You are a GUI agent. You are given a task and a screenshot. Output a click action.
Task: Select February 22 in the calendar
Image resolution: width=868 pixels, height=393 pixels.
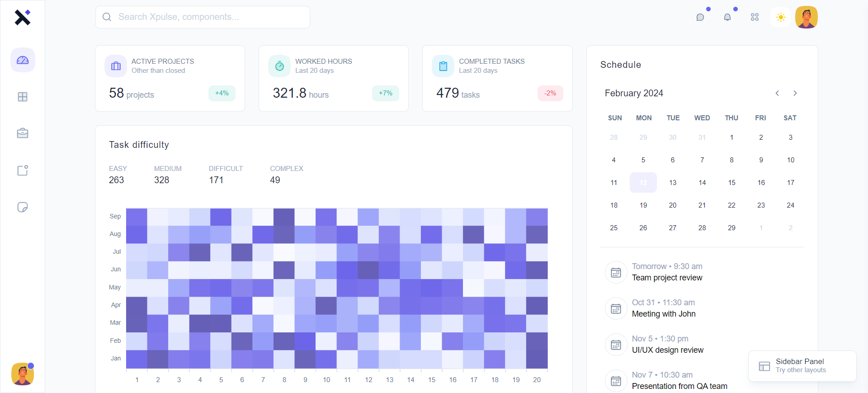(x=731, y=205)
